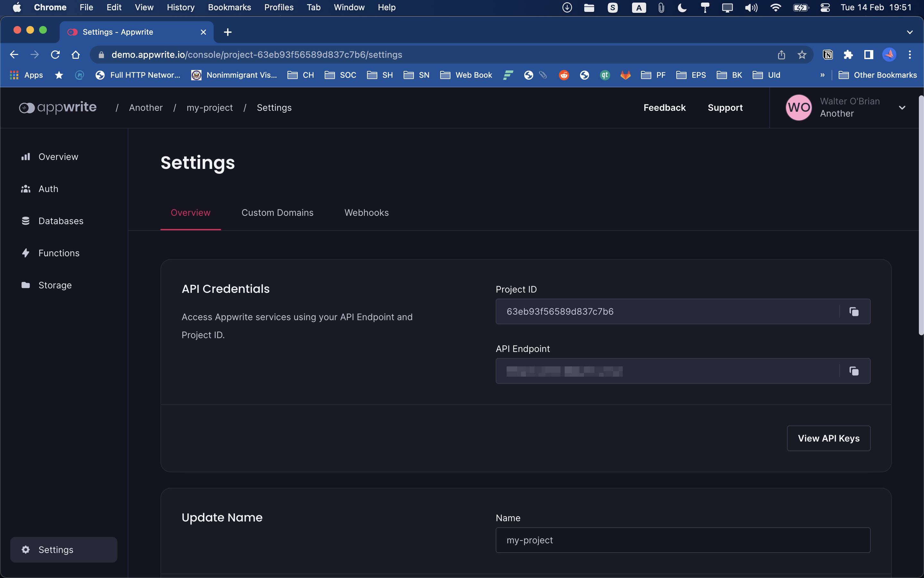Copy the API Endpoint value
The image size is (924, 578).
(x=854, y=371)
